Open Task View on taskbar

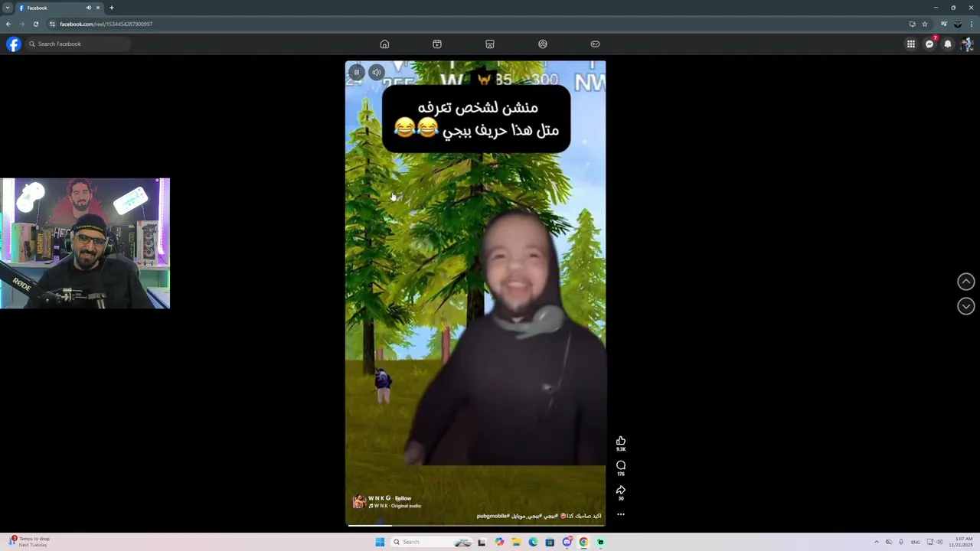pos(482,542)
